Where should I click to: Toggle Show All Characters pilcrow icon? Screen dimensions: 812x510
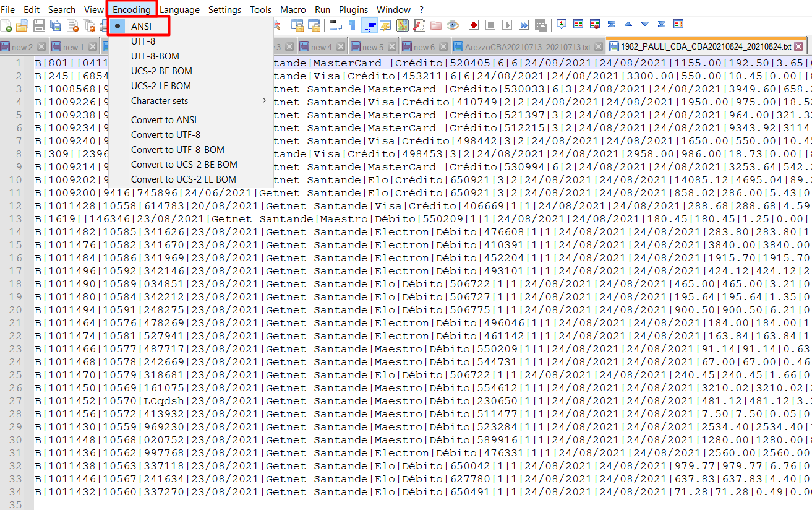click(x=351, y=25)
